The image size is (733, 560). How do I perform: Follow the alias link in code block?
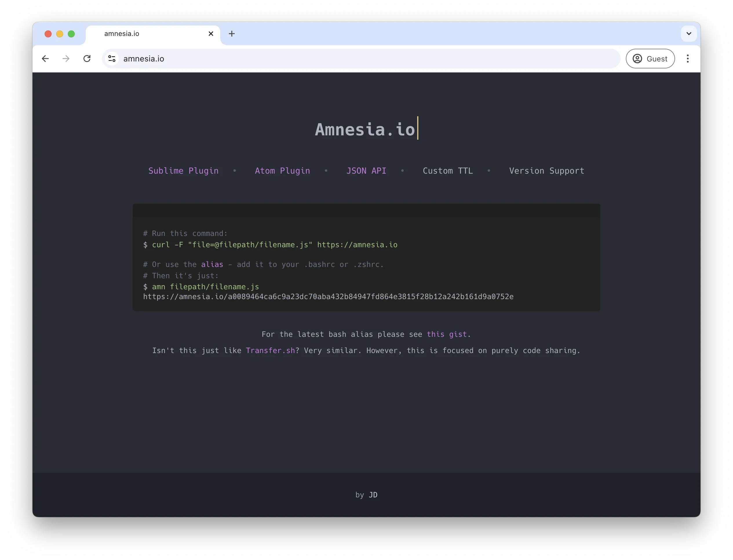212,264
